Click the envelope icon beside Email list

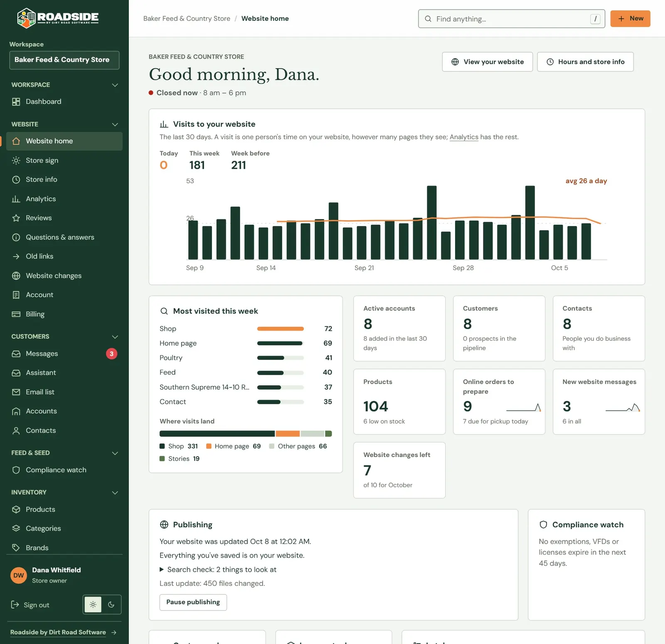(x=16, y=392)
